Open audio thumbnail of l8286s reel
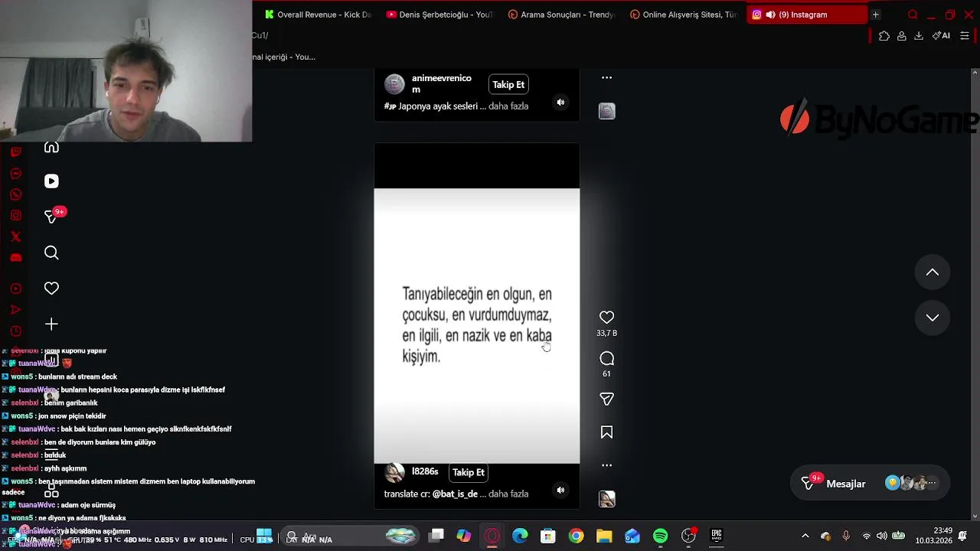The width and height of the screenshot is (980, 551). 606,499
